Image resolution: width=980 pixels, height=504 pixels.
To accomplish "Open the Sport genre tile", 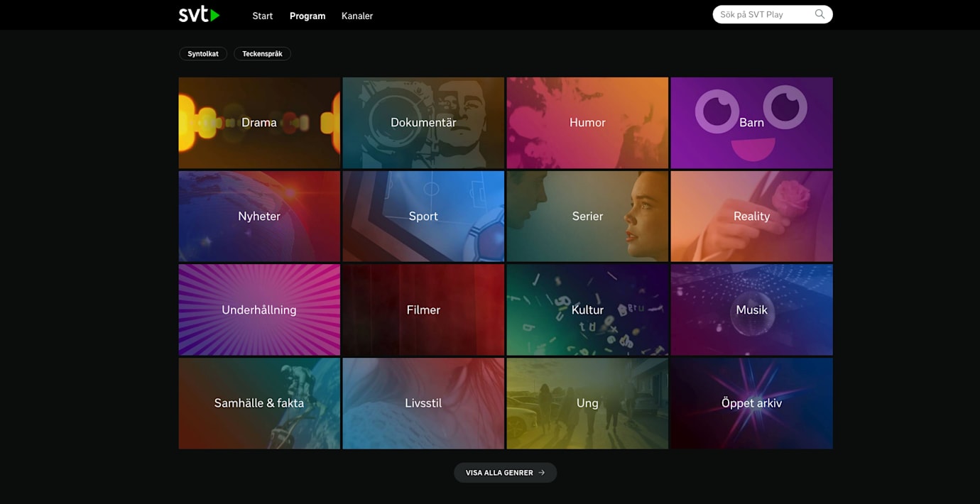I will coord(423,217).
